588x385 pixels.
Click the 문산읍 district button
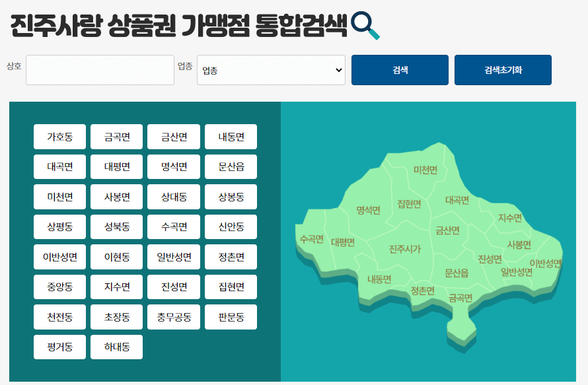pyautogui.click(x=230, y=166)
